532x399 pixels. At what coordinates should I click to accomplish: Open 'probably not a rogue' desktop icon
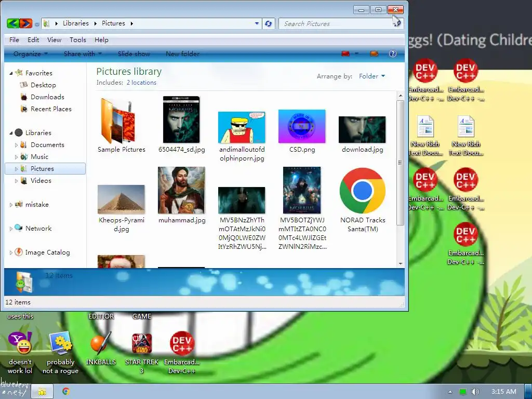pos(60,353)
